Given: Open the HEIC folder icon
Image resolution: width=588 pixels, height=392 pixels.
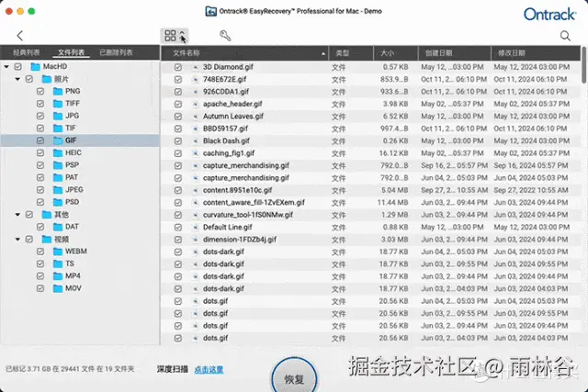Looking at the screenshot, I should (58, 153).
